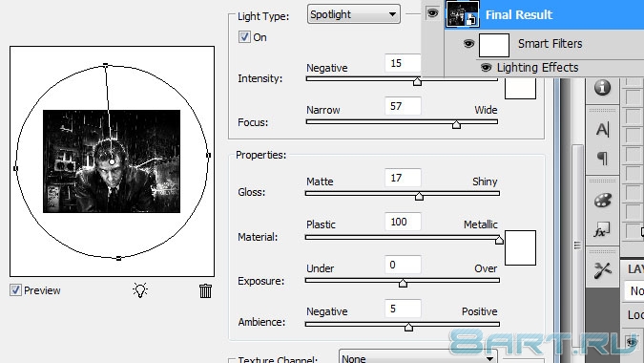Open the color palette Swatches icon
The width and height of the screenshot is (644, 363).
pyautogui.click(x=603, y=201)
